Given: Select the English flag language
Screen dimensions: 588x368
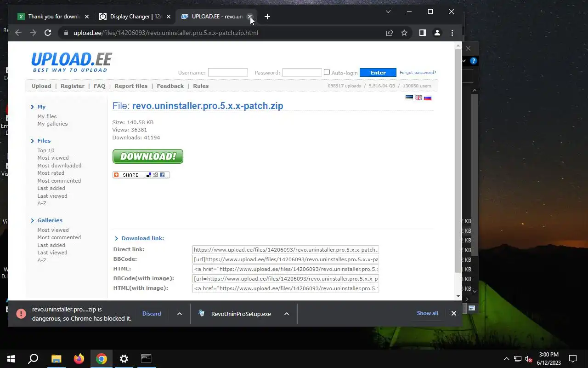Looking at the screenshot, I should coord(418,98).
